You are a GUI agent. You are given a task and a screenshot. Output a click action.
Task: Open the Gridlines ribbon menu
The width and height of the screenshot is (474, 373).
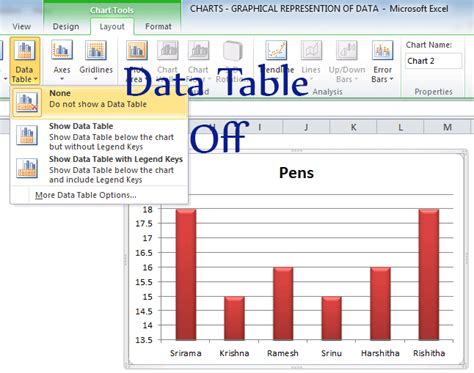pyautogui.click(x=96, y=61)
